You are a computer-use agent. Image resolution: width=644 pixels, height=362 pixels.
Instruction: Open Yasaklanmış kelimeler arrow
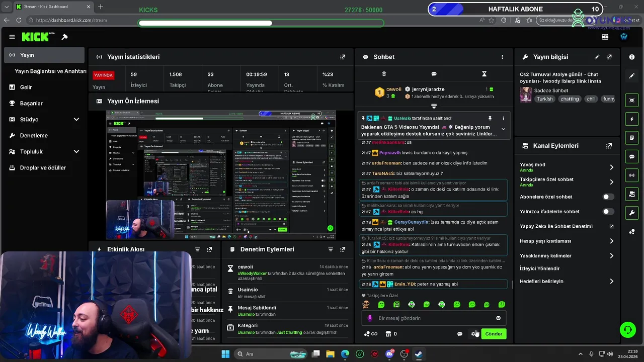tap(611, 255)
